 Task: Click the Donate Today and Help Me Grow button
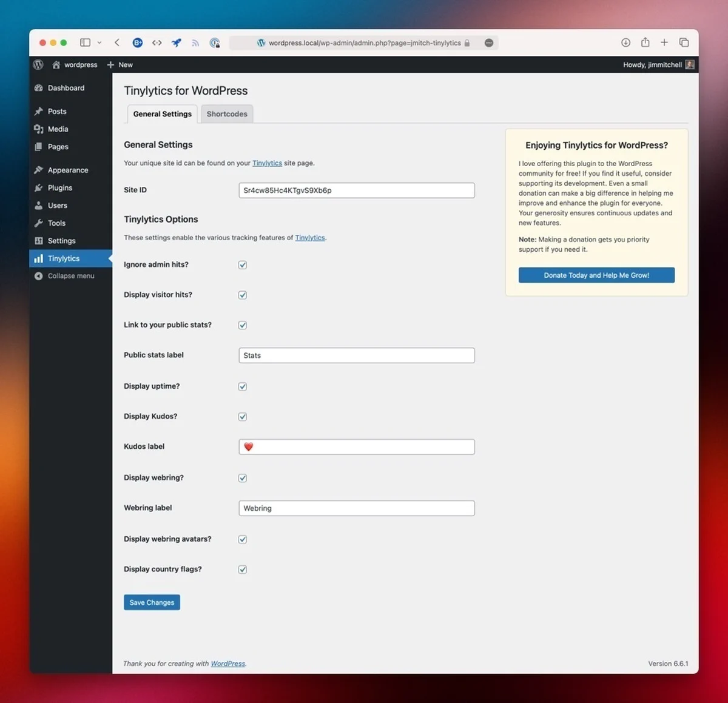click(x=596, y=275)
